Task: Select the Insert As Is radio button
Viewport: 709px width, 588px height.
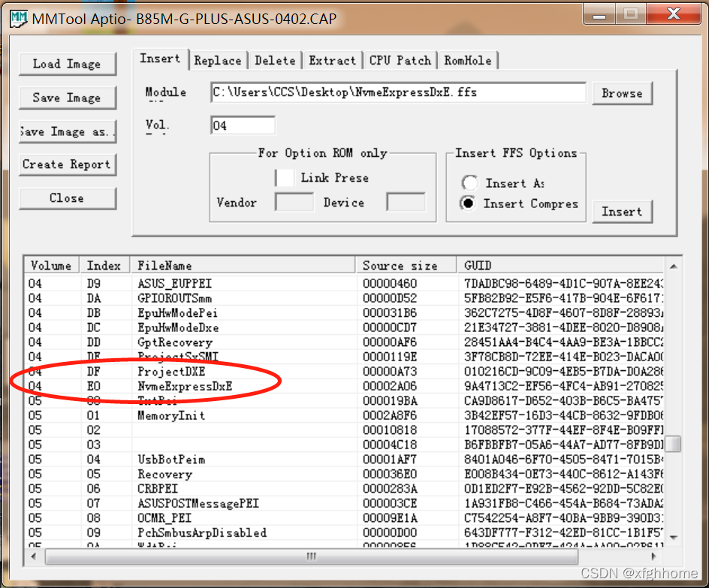Action: (470, 183)
